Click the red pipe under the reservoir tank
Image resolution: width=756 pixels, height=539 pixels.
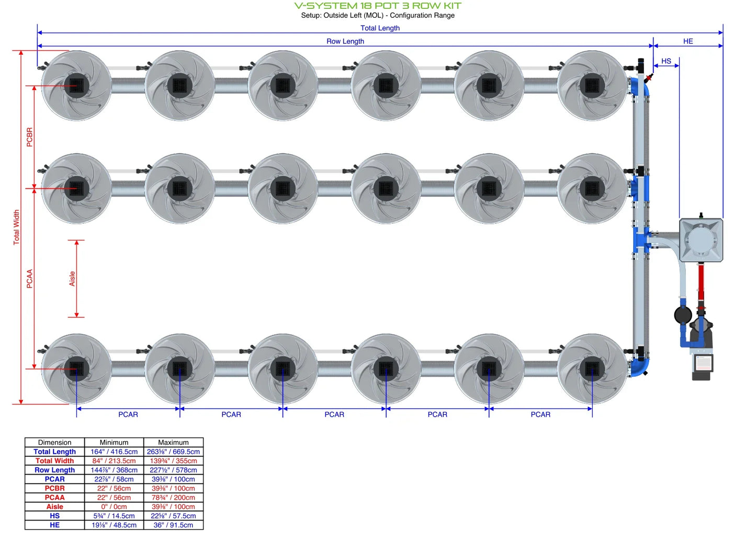coord(701,282)
